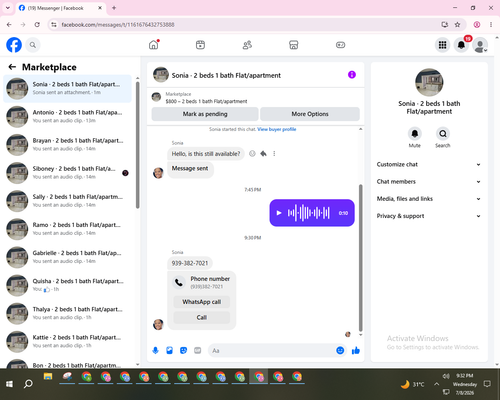Screen dimensions: 500x400
Task: Open the Siboney conversation
Action: [68, 173]
